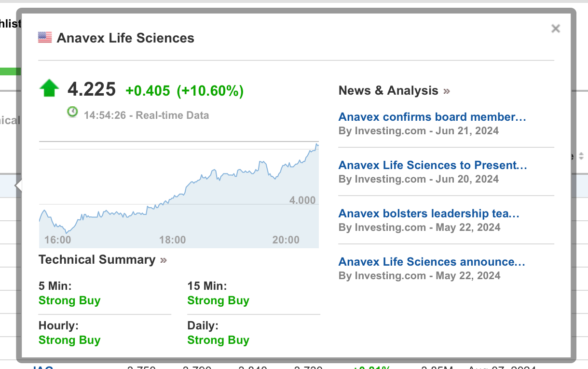
Task: Click the green up arrow price indicator
Action: click(x=49, y=89)
